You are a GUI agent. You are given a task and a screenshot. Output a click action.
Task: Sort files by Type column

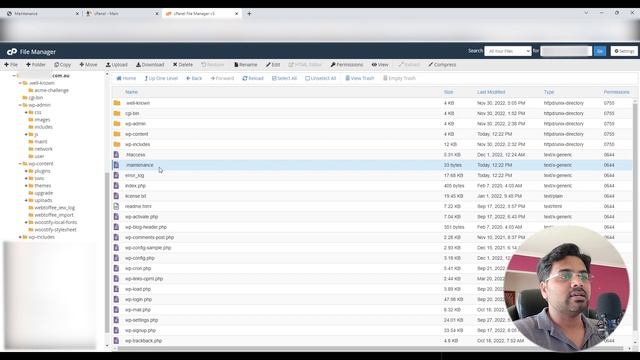tap(549, 92)
